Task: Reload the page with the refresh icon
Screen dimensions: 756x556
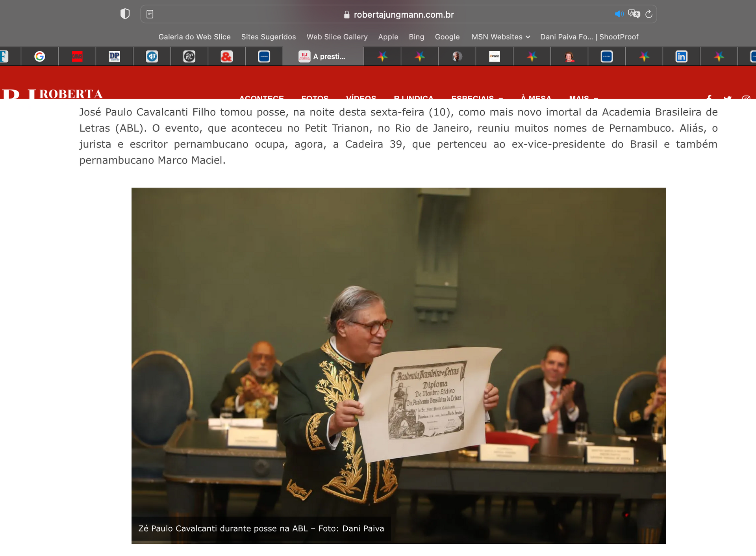Action: point(649,14)
